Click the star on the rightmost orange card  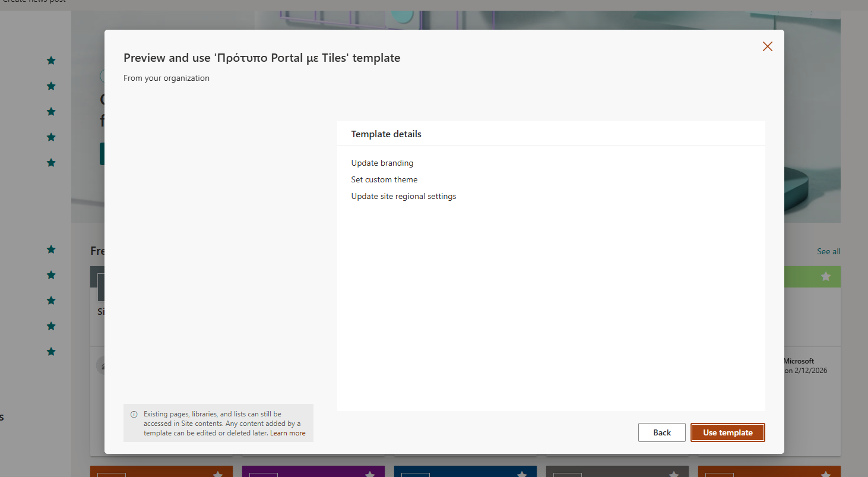[x=825, y=474]
